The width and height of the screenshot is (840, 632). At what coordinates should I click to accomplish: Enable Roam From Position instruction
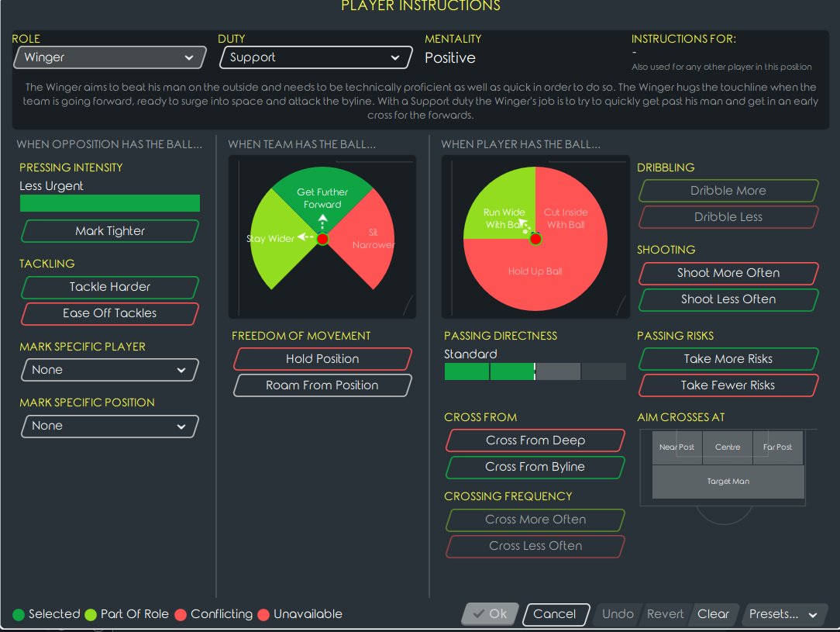coord(322,385)
